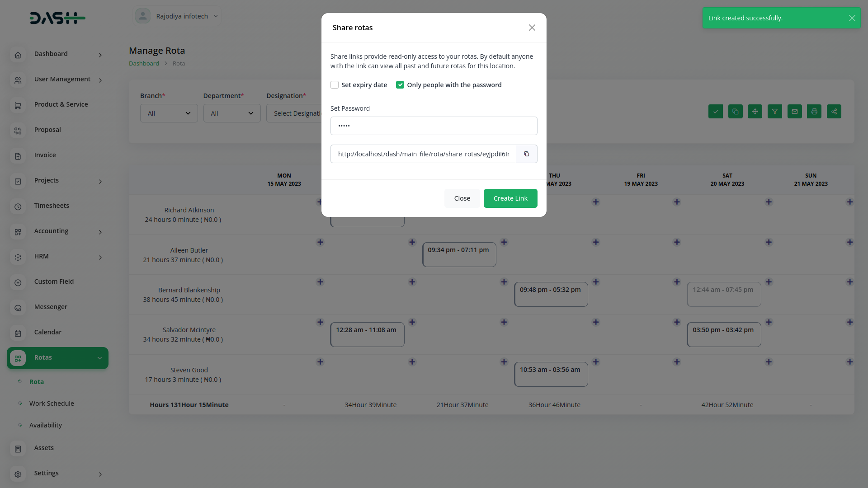
Task: Uncheck Only people with the password
Action: tap(400, 85)
